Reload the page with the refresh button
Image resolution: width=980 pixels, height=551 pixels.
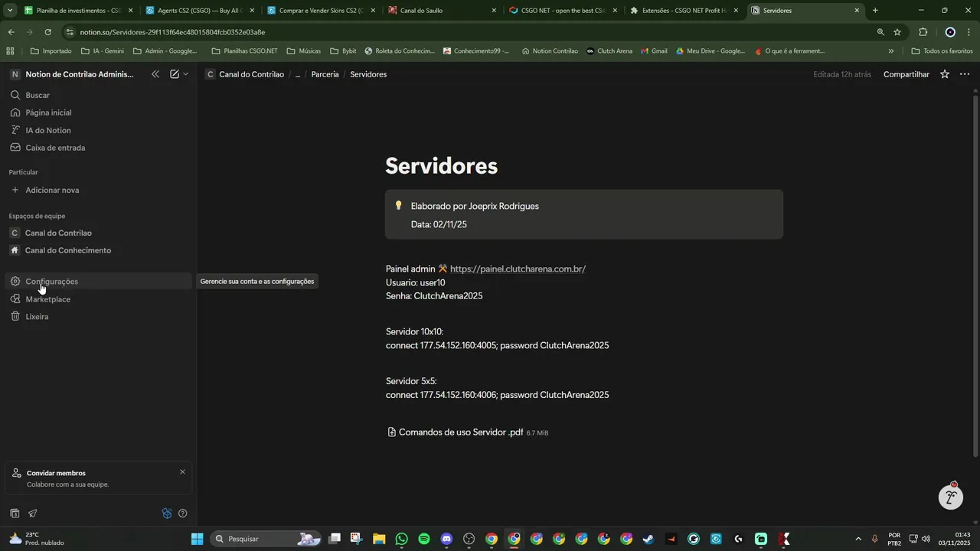click(x=47, y=32)
